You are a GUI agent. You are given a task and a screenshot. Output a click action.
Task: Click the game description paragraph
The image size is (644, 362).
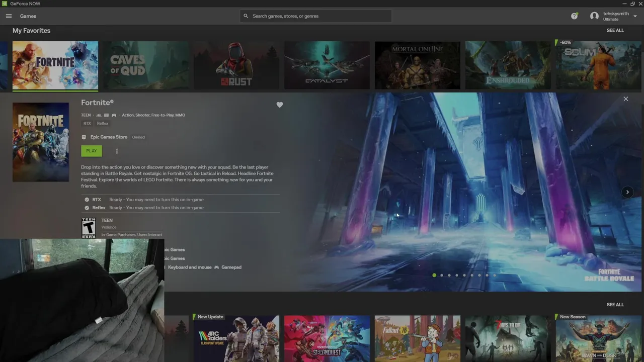pos(178,176)
